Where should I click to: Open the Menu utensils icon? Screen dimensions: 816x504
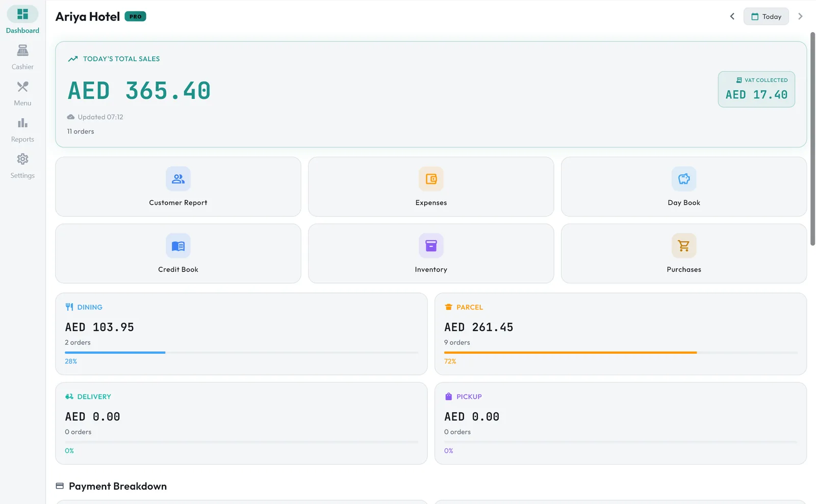coord(22,87)
